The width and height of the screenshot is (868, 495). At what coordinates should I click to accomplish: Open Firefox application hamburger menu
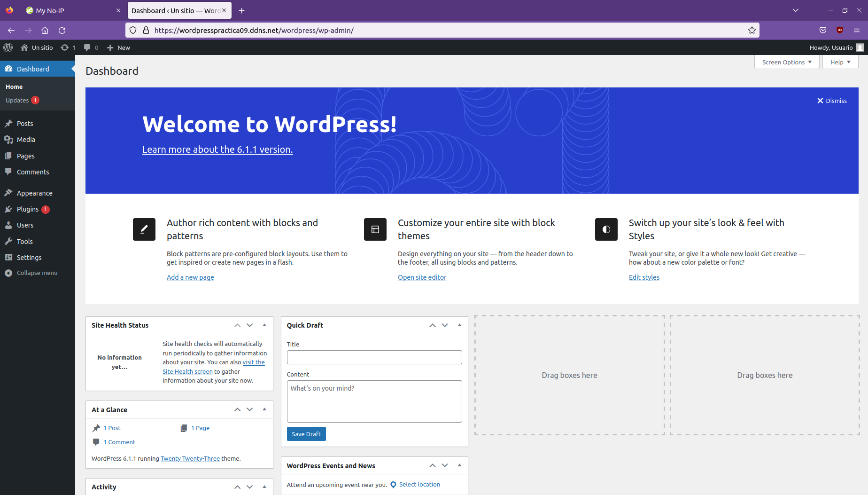857,30
